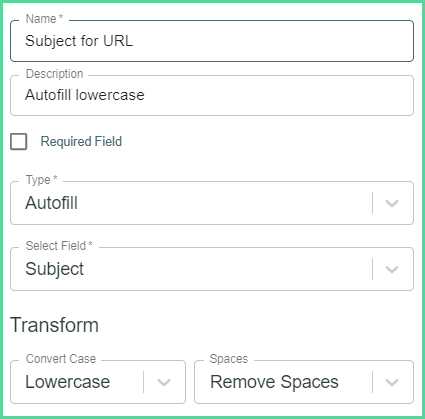Select the Autofill value text in Type

point(52,203)
